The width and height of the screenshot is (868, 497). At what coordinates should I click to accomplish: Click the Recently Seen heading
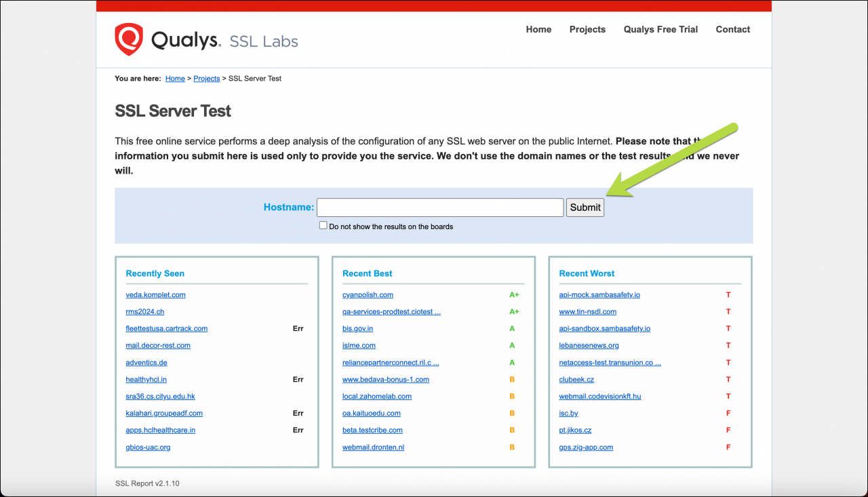[155, 274]
